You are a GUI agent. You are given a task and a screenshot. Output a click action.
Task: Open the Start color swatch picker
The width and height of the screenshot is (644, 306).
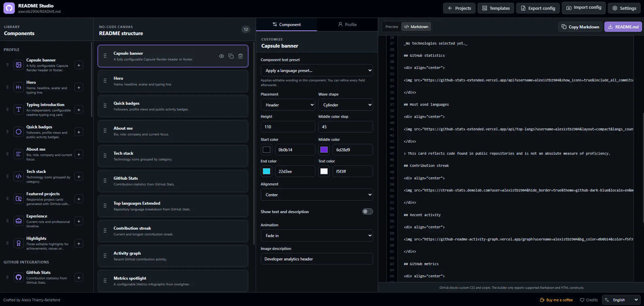point(267,150)
